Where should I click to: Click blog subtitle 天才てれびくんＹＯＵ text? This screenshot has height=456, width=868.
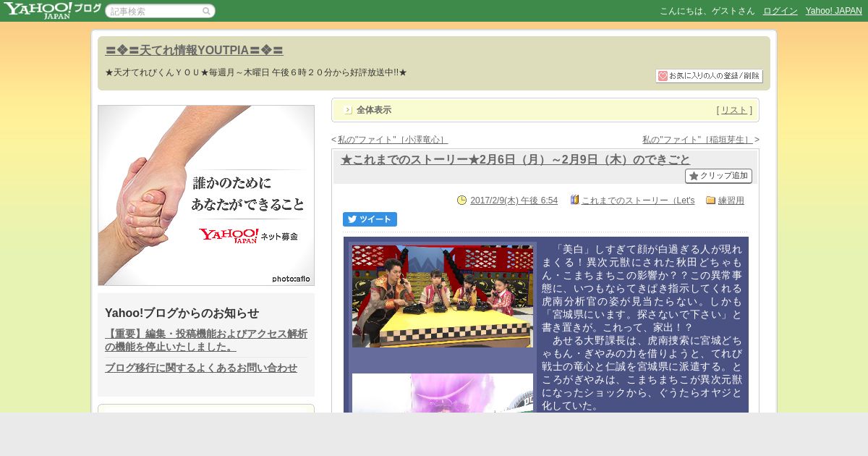coord(256,72)
